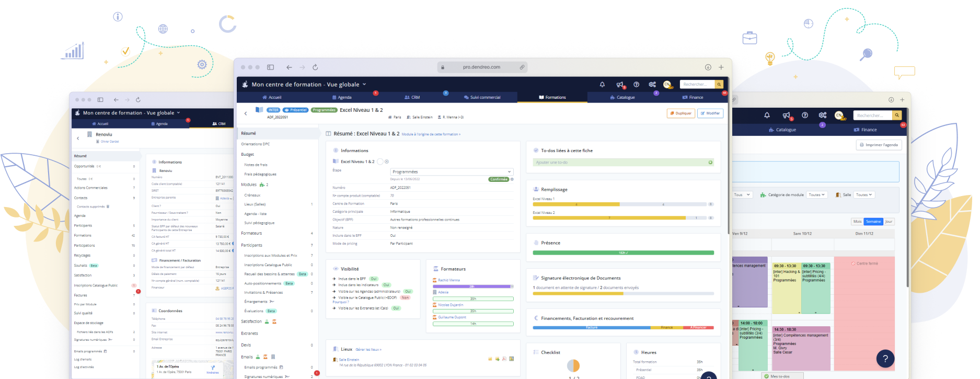
Task: Click green add icon in to-do field
Action: (710, 163)
